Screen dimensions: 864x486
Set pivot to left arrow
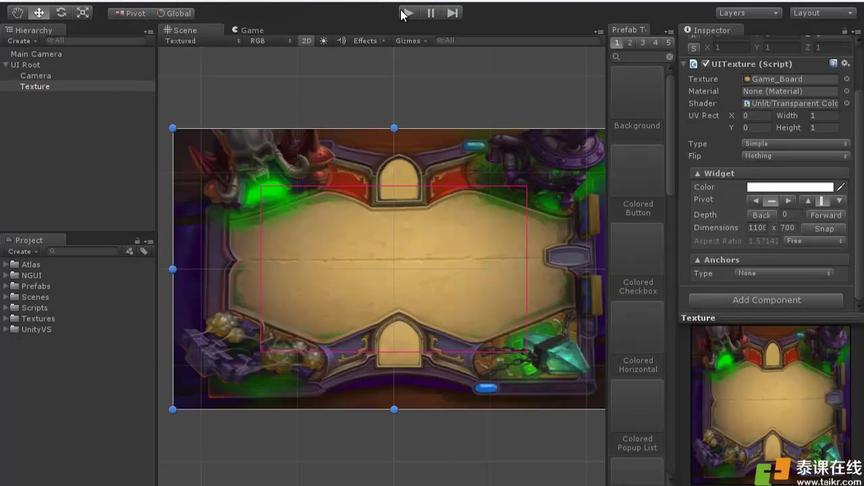[x=755, y=201]
